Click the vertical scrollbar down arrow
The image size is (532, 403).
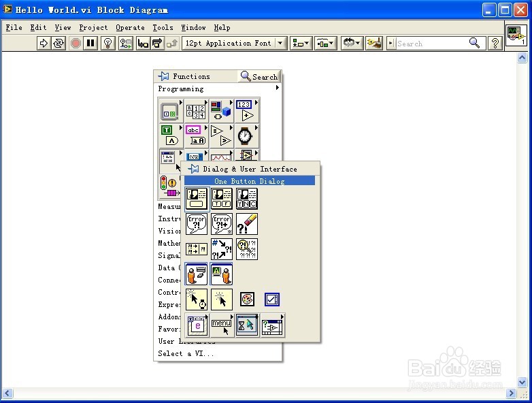pos(522,383)
